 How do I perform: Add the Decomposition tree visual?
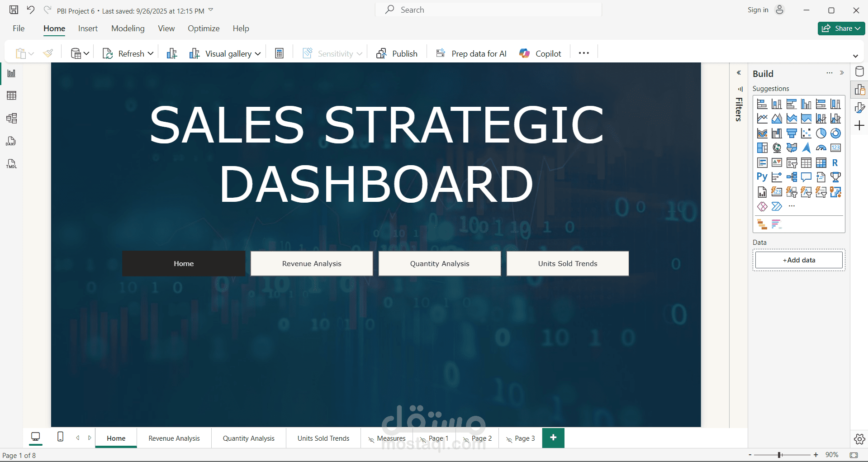click(x=792, y=177)
